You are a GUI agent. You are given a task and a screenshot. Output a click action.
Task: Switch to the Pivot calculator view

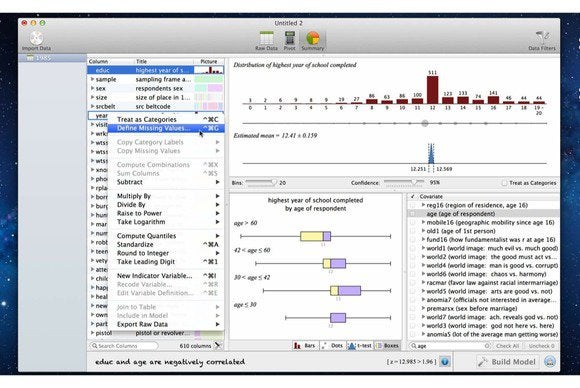290,38
